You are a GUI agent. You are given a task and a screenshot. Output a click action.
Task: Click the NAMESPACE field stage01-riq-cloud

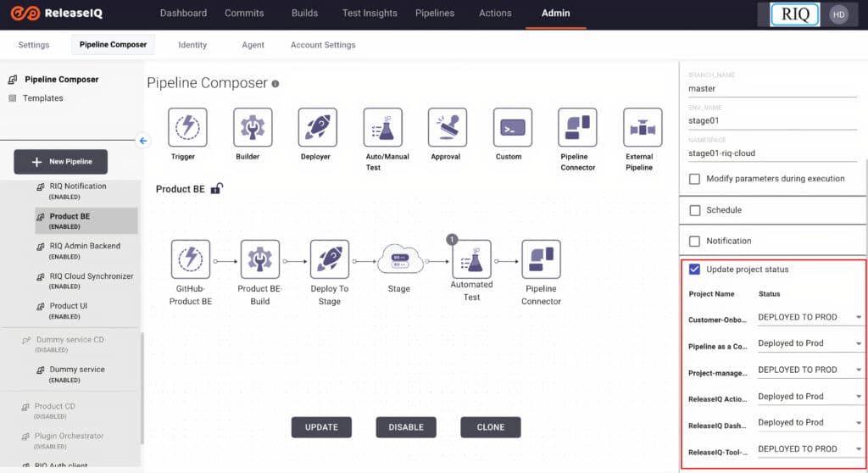(x=772, y=153)
